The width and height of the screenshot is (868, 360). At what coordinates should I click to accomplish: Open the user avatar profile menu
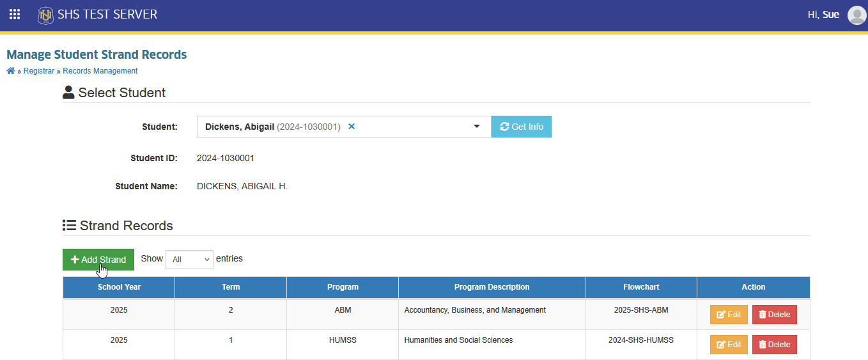click(856, 15)
